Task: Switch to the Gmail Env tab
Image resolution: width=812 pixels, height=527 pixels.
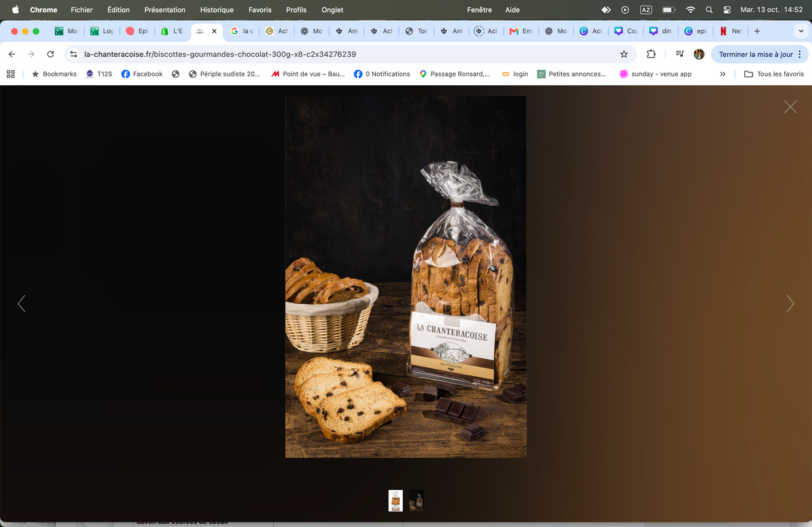Action: tap(522, 31)
